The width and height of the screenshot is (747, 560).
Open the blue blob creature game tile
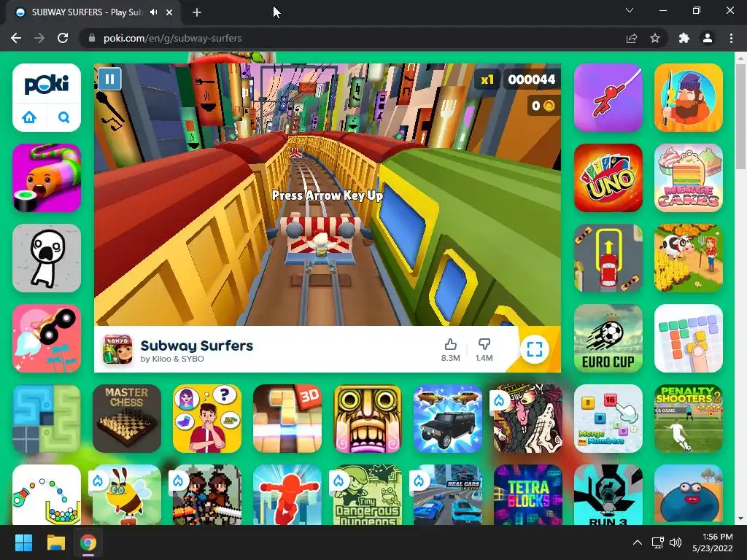tap(689, 495)
